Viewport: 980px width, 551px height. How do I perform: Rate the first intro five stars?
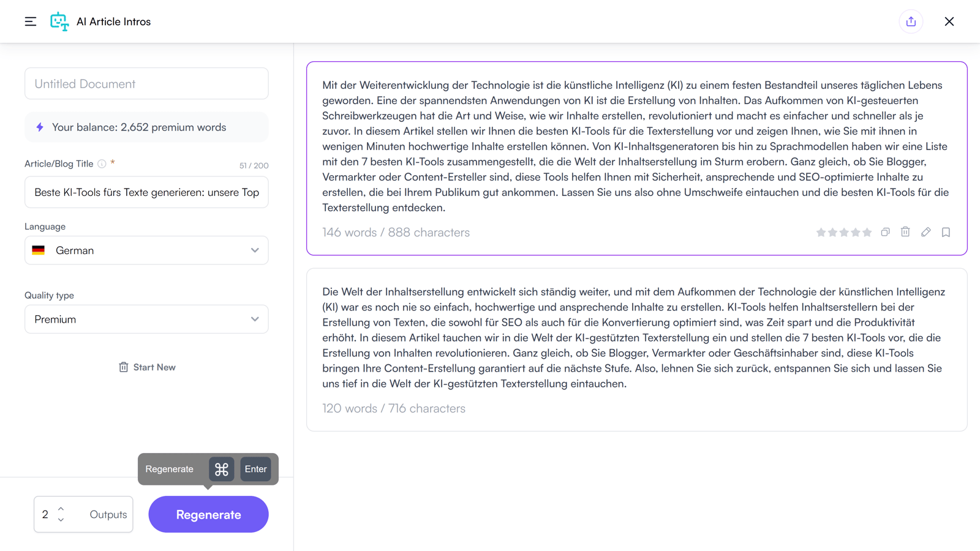point(867,233)
